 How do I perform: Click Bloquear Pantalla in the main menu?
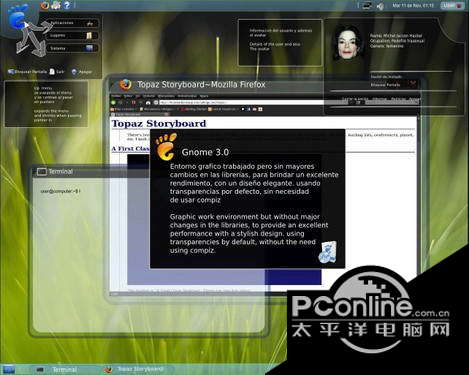click(x=27, y=72)
